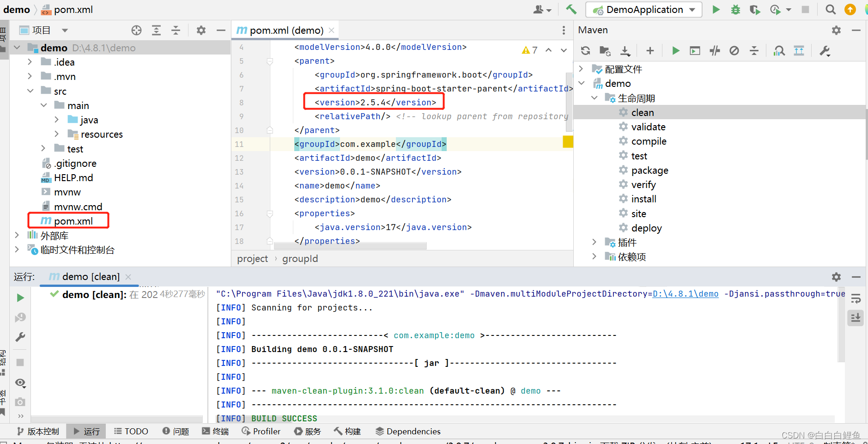Collapse all in Maven toolbar
This screenshot has height=444, width=868.
(x=754, y=51)
